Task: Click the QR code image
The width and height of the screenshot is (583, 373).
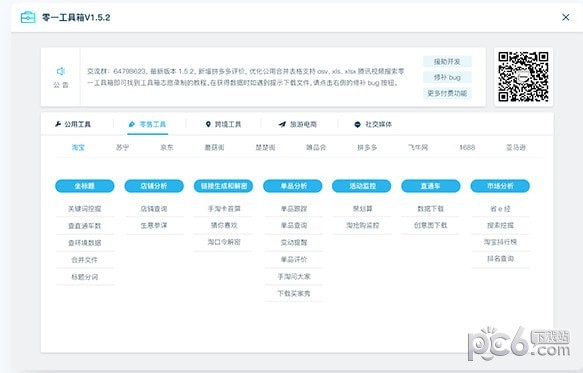Action: point(523,77)
